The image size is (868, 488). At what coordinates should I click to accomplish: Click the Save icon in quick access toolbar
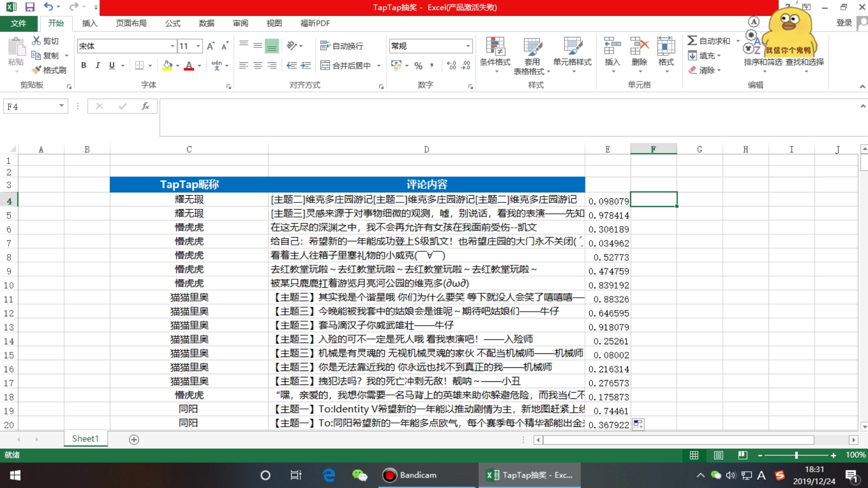(x=30, y=7)
